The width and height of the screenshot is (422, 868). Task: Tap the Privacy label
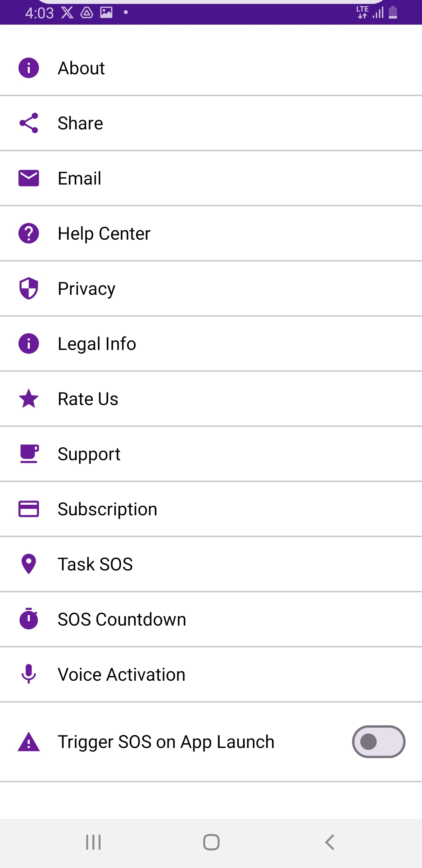tap(86, 289)
